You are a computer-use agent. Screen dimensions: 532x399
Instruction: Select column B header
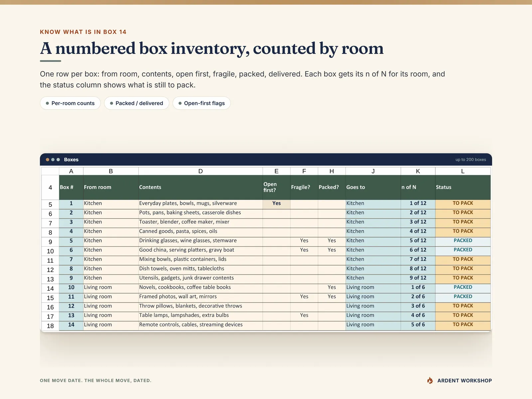pos(111,171)
